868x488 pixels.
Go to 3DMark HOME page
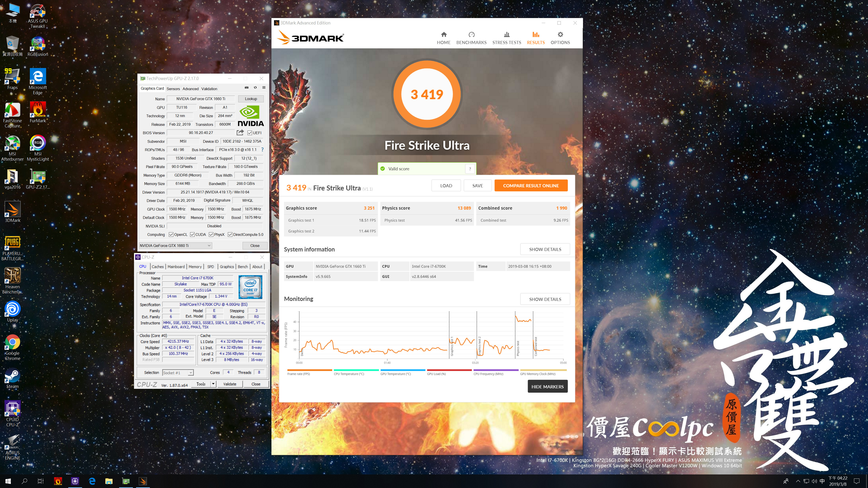[x=443, y=38]
